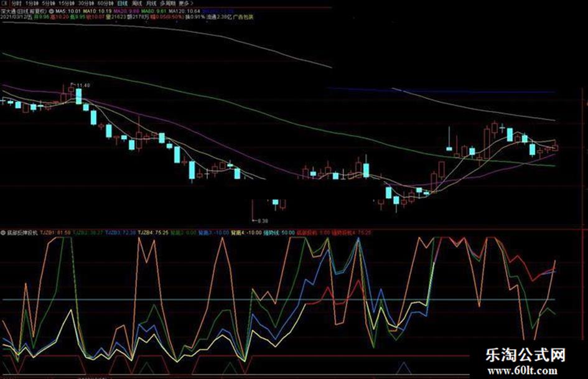Click the TJZB1 indicator value
This screenshot has width=588, height=379.
[55, 233]
